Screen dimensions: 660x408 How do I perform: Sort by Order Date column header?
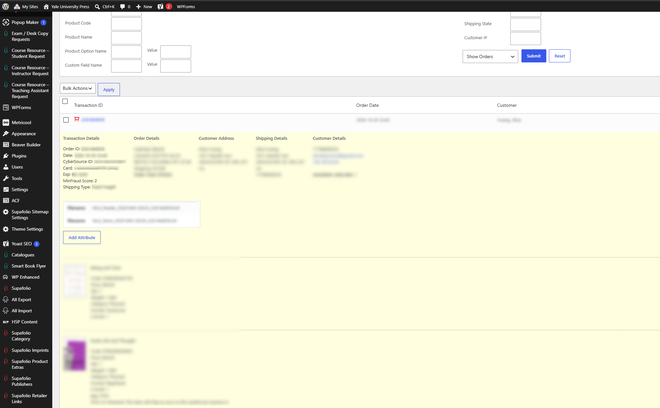[x=367, y=105]
